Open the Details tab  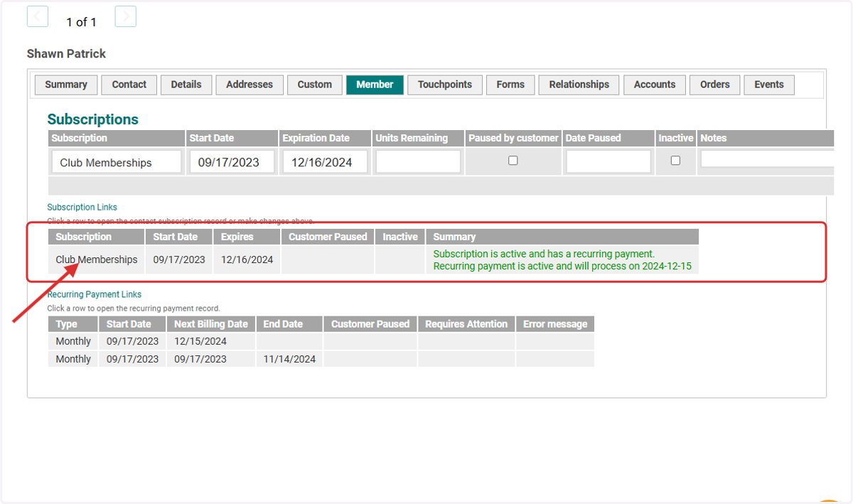pos(186,85)
